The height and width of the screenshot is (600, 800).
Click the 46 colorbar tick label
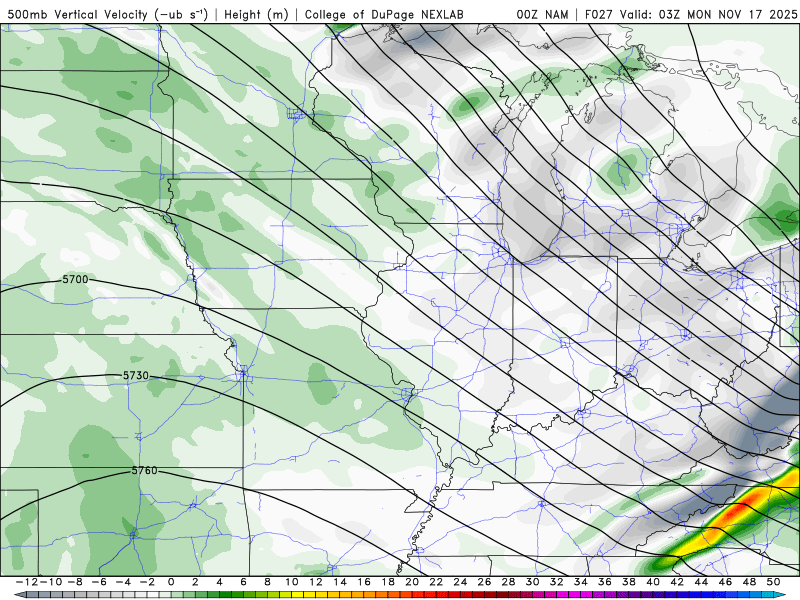click(725, 582)
